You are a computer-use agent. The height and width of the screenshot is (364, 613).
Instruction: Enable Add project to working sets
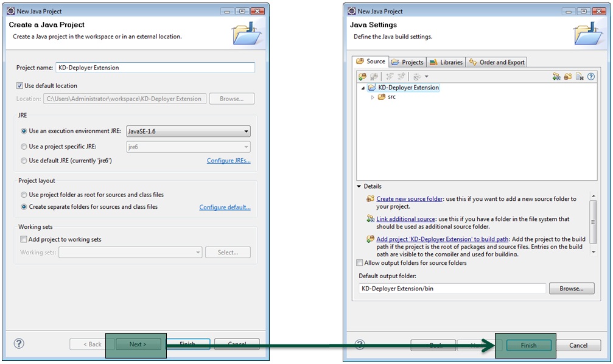[24, 240]
